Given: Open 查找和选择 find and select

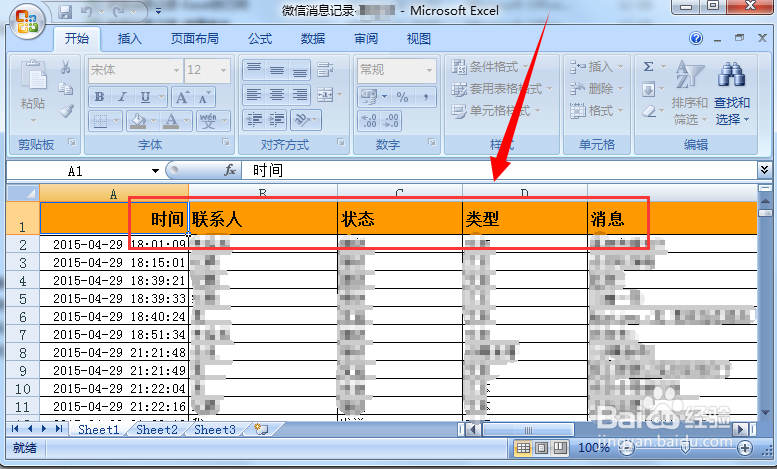Looking at the screenshot, I should tap(732, 93).
